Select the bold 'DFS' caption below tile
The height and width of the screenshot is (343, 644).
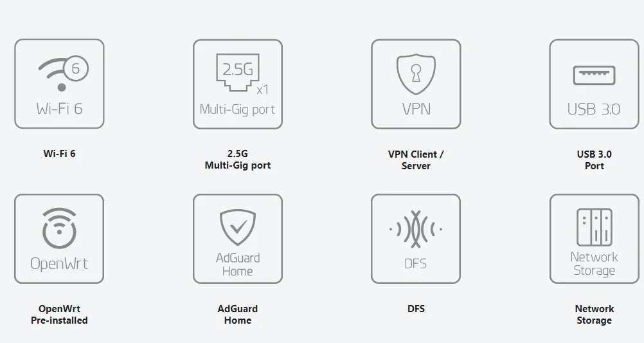(x=416, y=309)
